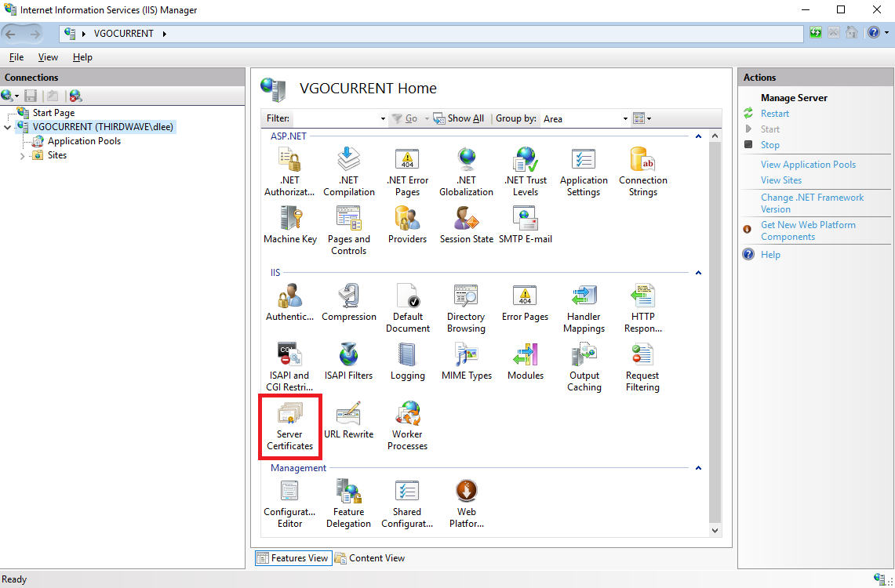The image size is (895, 588).
Task: Open the File menu
Action: (x=16, y=57)
